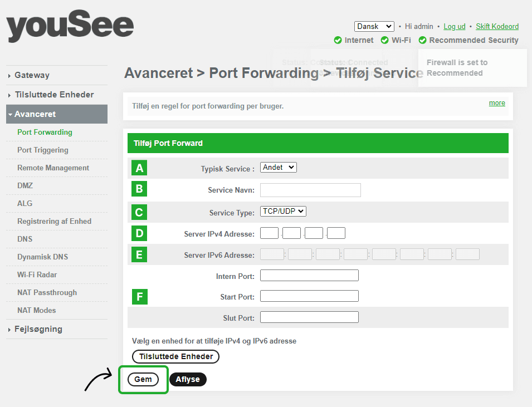Click the YouSee logo
The width and height of the screenshot is (532, 407).
point(70,27)
